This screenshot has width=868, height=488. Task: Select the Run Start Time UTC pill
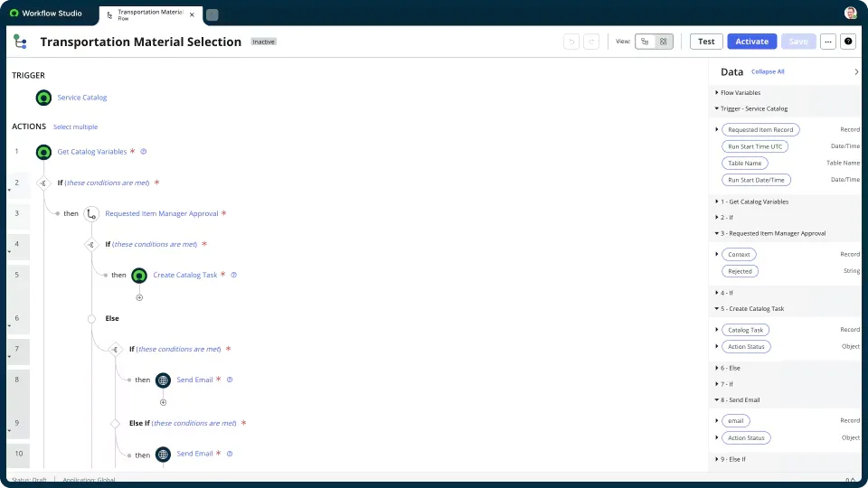click(x=754, y=146)
